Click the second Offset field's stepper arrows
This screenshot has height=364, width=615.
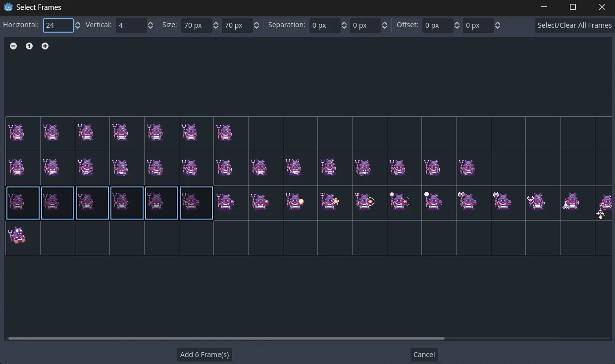498,25
